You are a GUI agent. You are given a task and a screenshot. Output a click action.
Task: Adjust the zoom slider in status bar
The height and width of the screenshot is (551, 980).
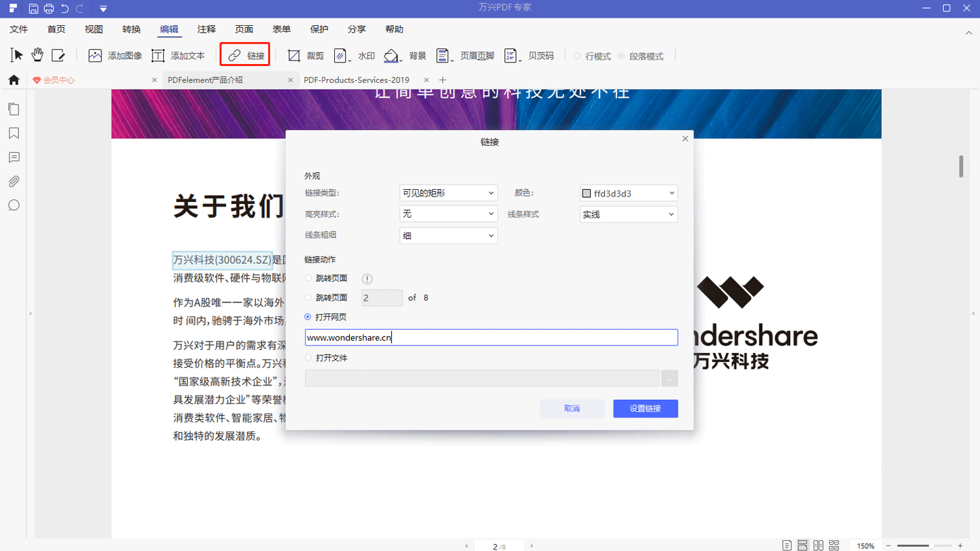[924, 546]
